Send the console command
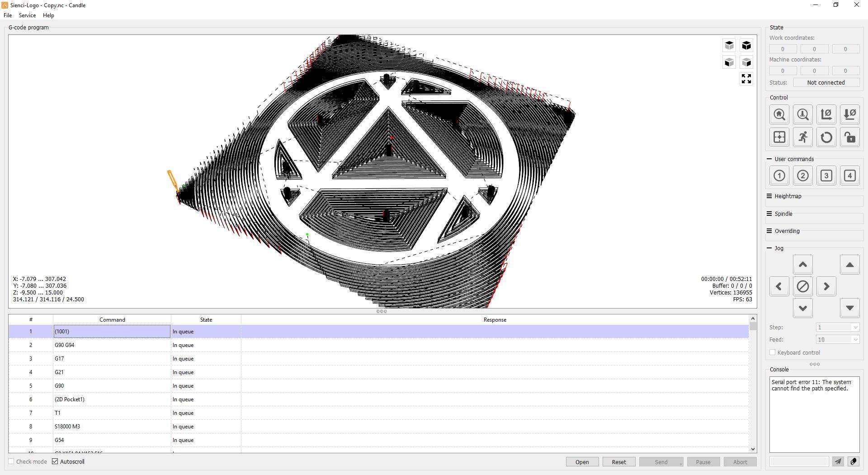Screen dimensions: 868x475 838,461
